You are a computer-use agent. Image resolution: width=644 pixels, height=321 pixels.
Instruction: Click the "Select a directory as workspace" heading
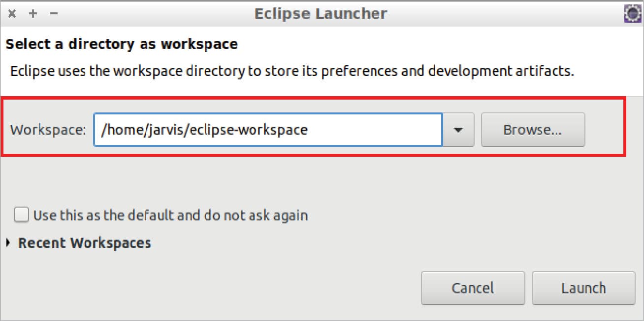(x=122, y=44)
